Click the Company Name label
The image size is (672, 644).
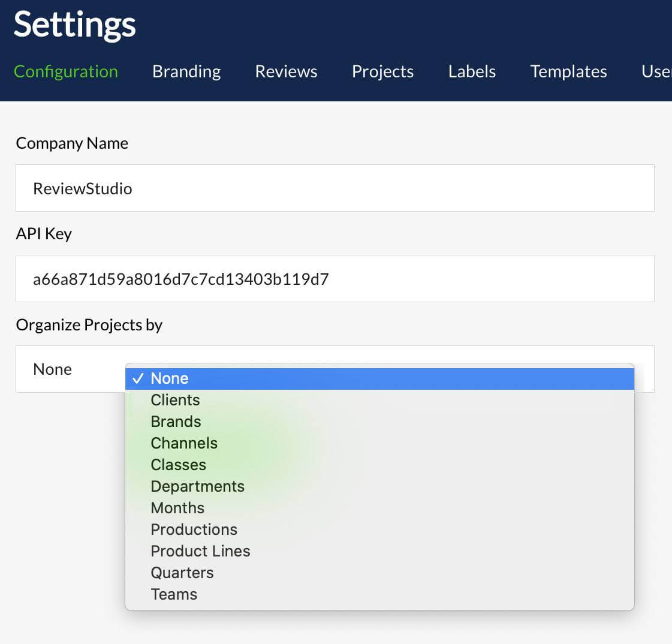(72, 143)
